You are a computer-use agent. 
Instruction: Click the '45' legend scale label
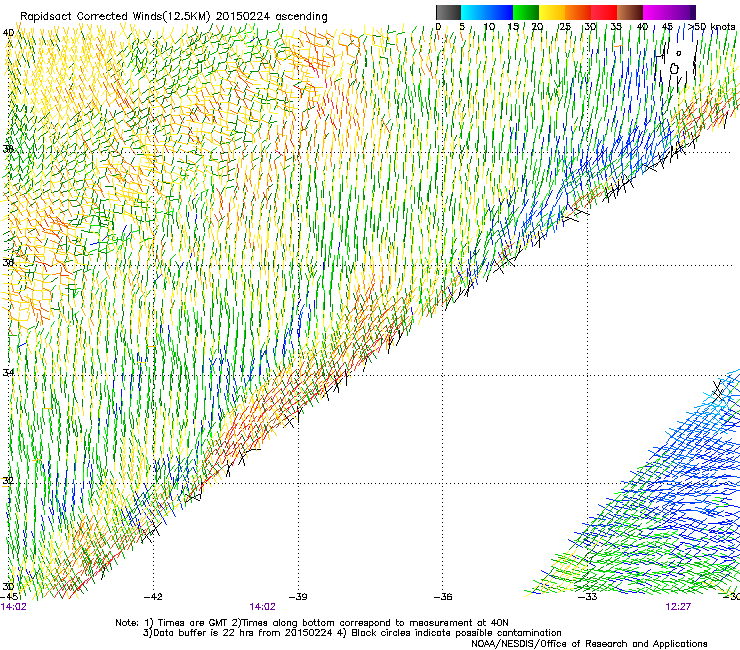click(x=667, y=26)
